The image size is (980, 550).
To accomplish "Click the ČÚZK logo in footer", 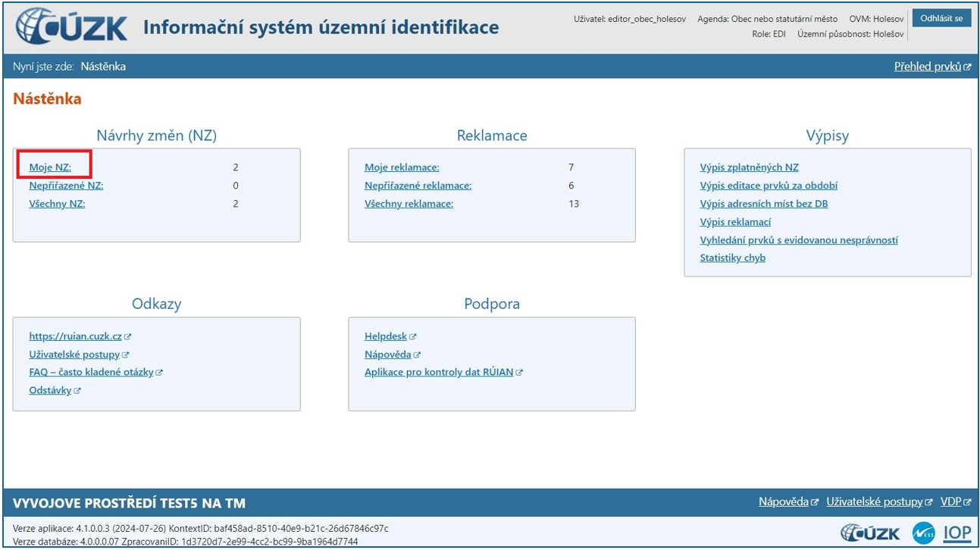I will (871, 533).
